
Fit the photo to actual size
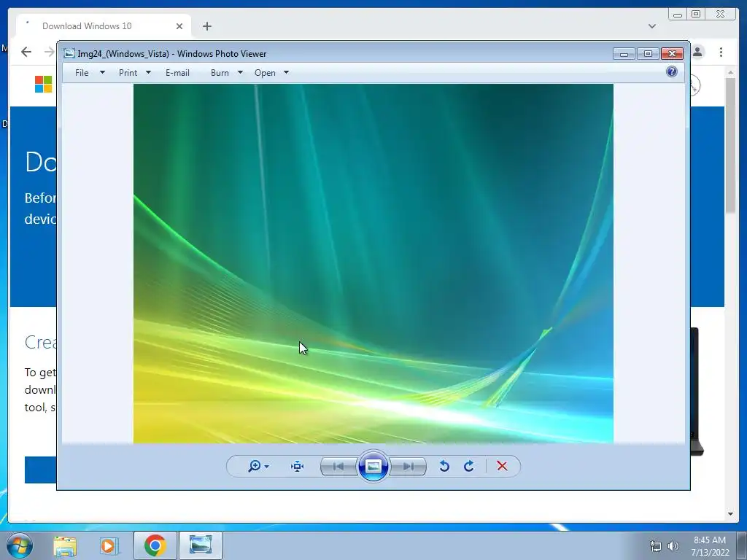coord(298,466)
